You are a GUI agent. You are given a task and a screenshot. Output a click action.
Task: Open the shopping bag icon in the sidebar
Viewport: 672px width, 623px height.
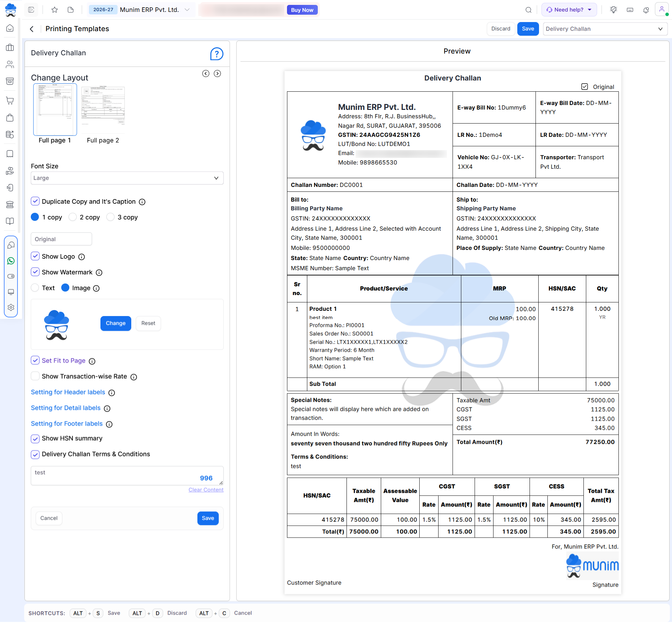pyautogui.click(x=10, y=118)
